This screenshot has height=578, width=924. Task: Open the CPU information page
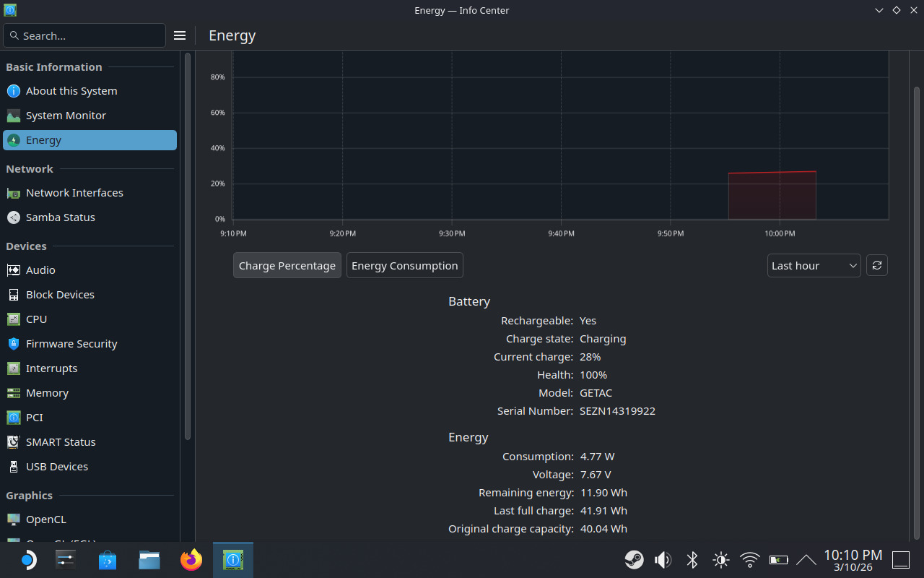point(90,319)
